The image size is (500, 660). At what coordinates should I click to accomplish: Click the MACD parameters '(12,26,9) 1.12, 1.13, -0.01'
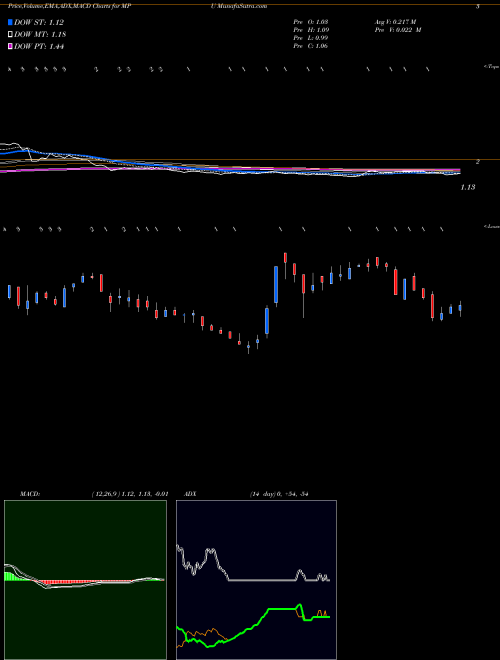pos(130,494)
